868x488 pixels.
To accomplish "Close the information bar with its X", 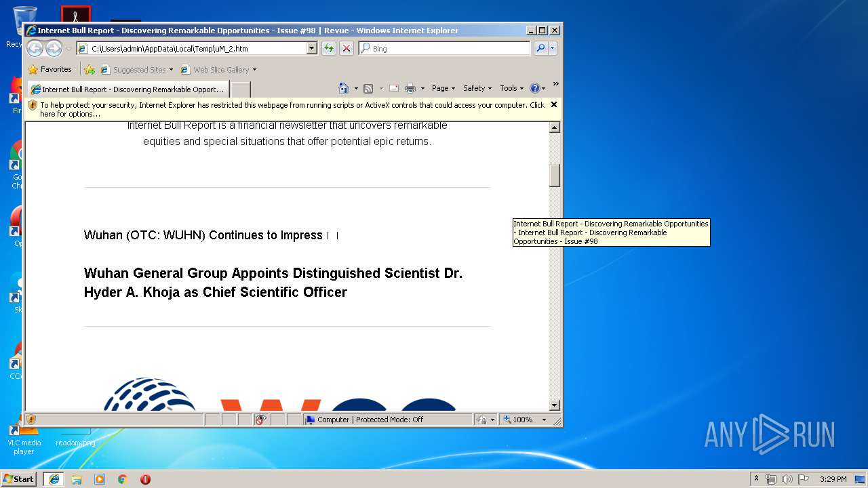I will [x=554, y=104].
